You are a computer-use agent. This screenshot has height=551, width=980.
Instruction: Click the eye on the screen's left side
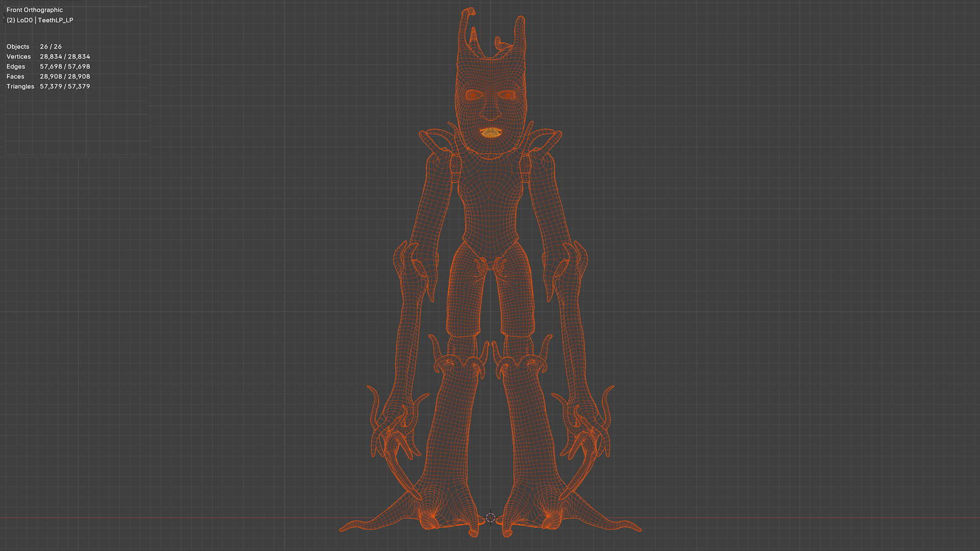474,95
